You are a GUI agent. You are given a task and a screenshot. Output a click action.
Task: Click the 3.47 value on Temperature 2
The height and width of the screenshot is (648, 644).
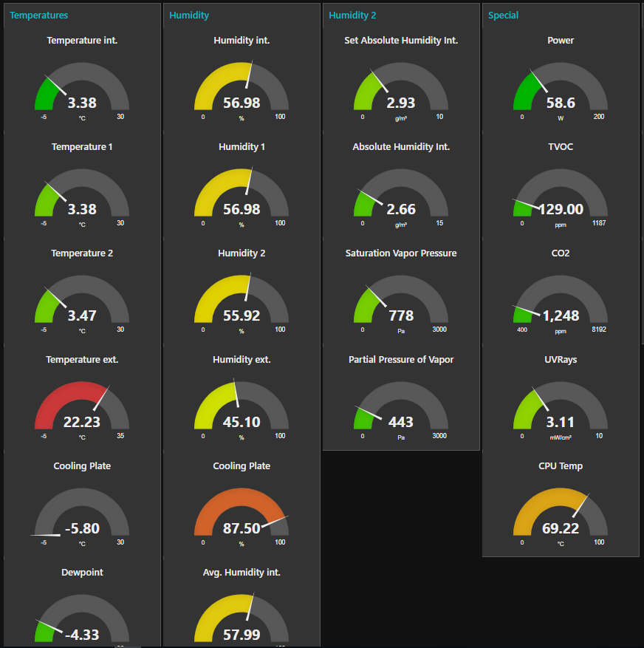pos(82,316)
